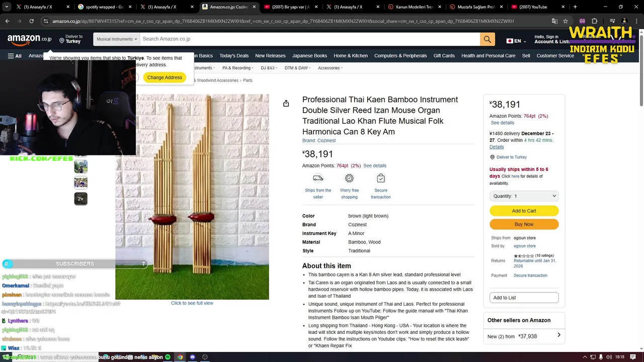Open a new browser tab with plus icon
This screenshot has height=362, width=644.
point(575,7)
